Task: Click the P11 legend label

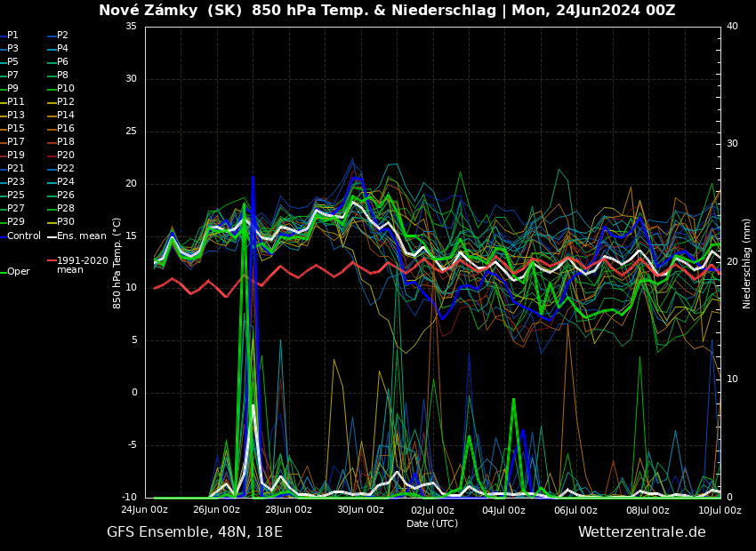Action: [16, 102]
